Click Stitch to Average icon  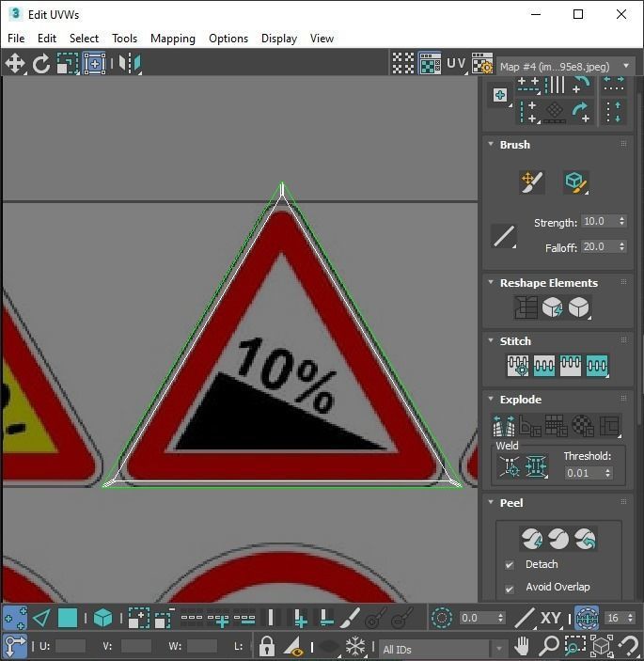pyautogui.click(x=544, y=365)
